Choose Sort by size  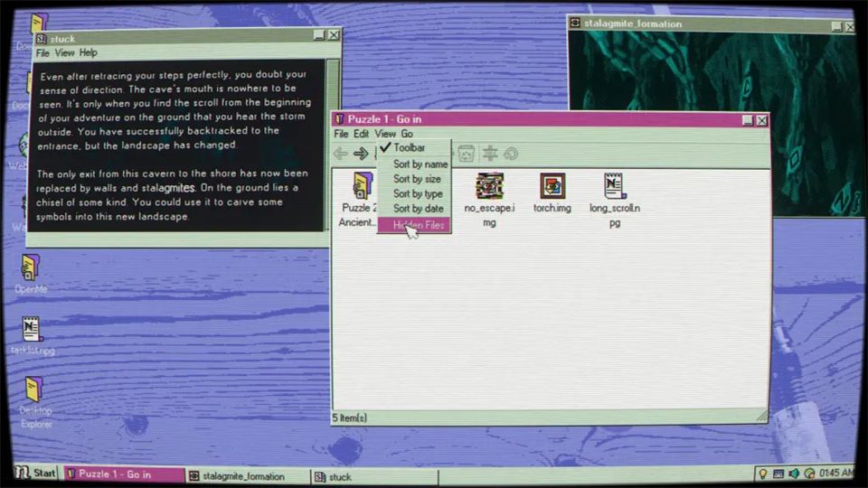414,179
